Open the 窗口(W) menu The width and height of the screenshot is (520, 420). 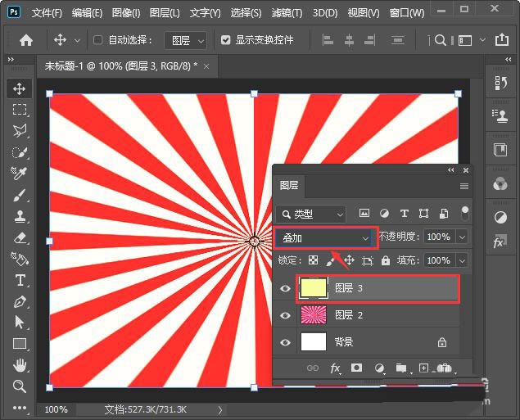coord(407,13)
